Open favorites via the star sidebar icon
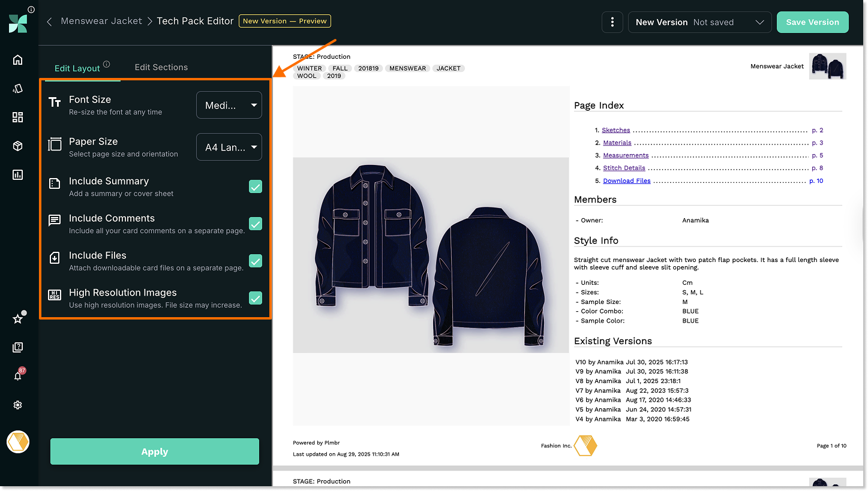The width and height of the screenshot is (868, 491). click(x=17, y=318)
